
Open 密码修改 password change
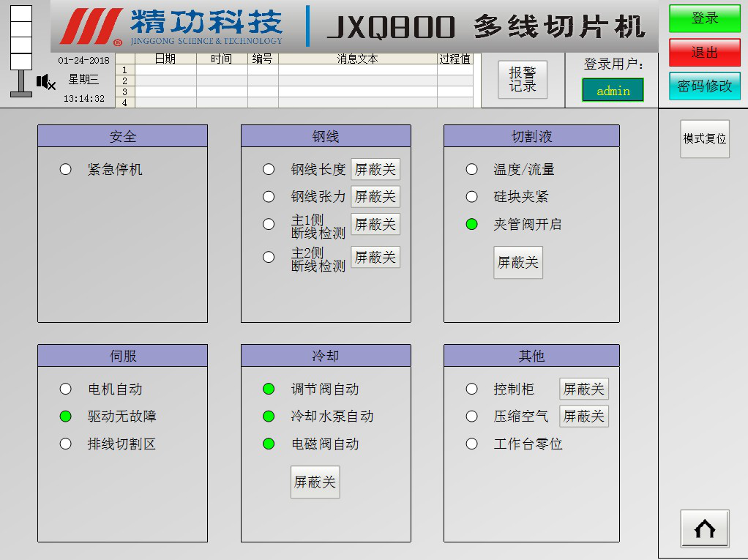click(x=705, y=86)
